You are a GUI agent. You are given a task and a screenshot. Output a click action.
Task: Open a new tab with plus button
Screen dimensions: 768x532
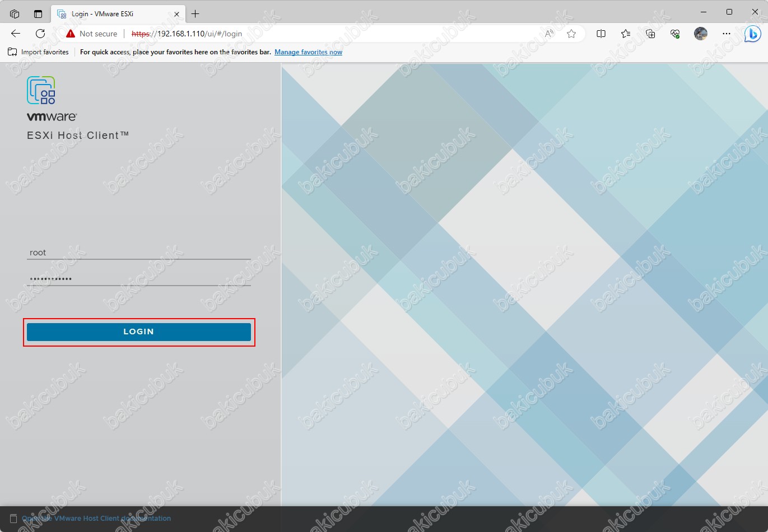click(x=196, y=13)
